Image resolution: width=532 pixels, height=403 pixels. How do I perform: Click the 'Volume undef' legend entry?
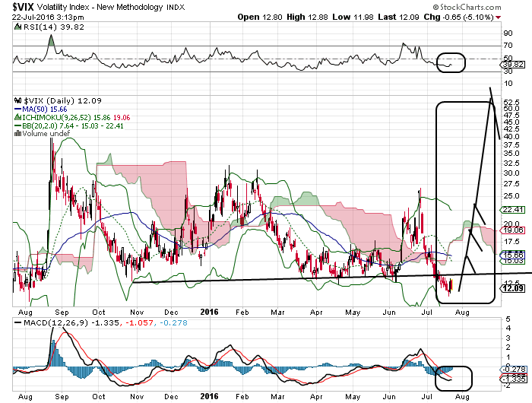pyautogui.click(x=46, y=133)
